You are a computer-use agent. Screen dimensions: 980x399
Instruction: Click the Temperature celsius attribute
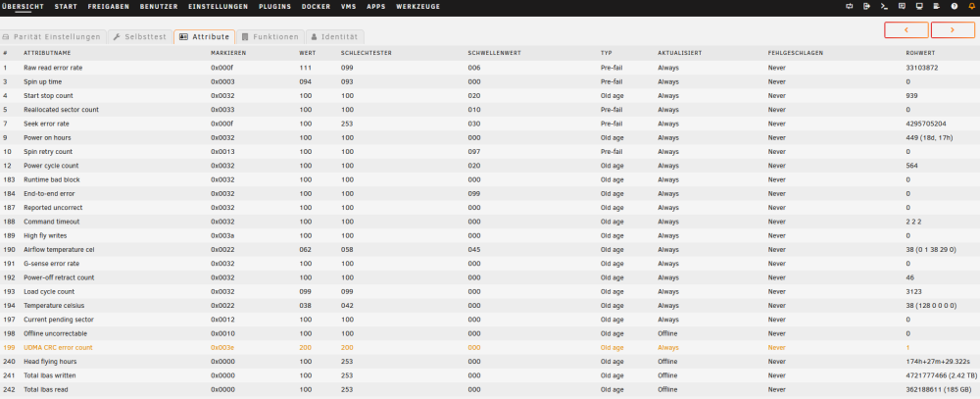coord(54,305)
